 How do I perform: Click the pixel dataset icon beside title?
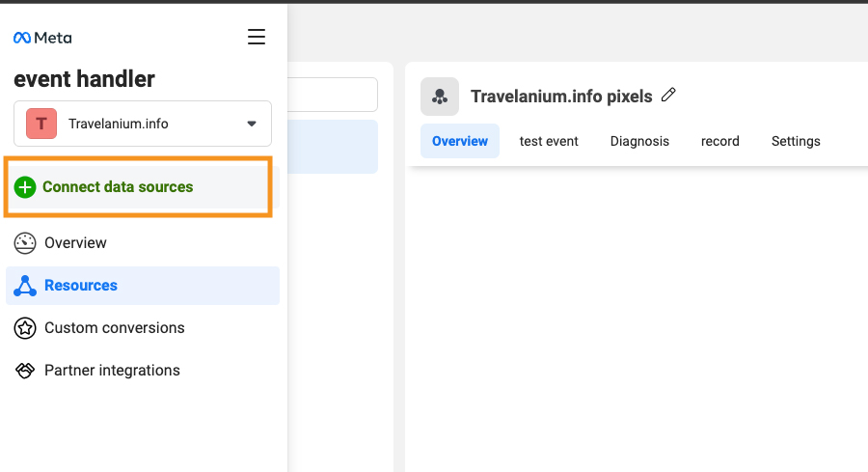coord(440,97)
